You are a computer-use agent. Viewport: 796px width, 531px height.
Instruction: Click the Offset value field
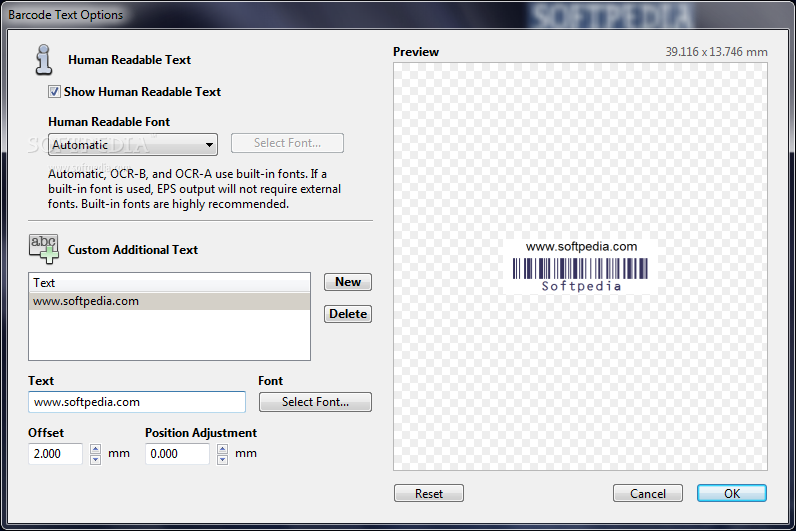click(55, 454)
